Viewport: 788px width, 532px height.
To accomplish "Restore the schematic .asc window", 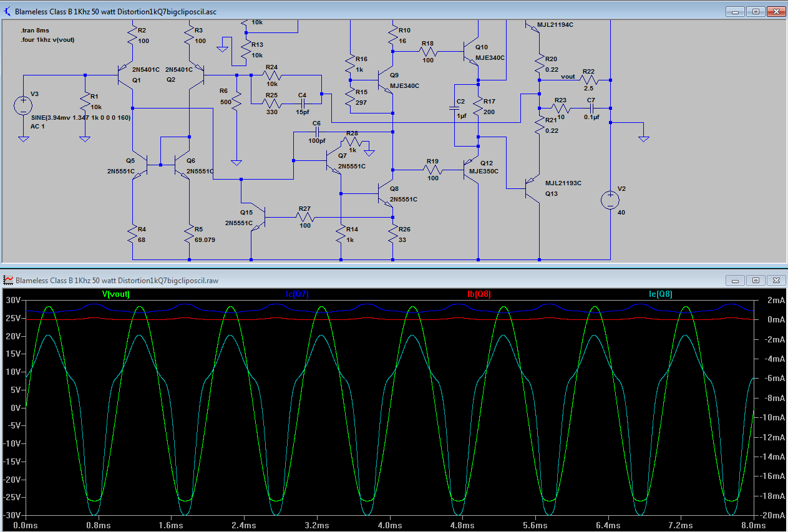I will click(756, 11).
